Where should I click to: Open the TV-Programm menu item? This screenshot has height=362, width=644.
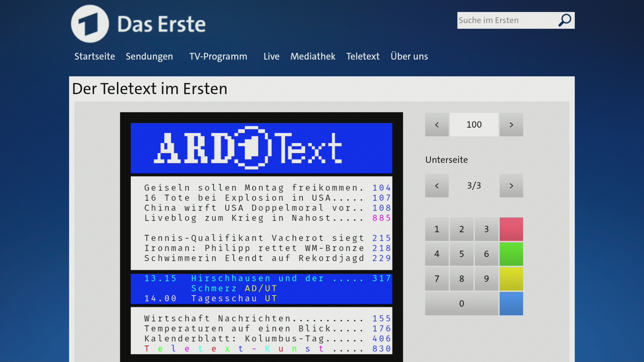tap(218, 56)
